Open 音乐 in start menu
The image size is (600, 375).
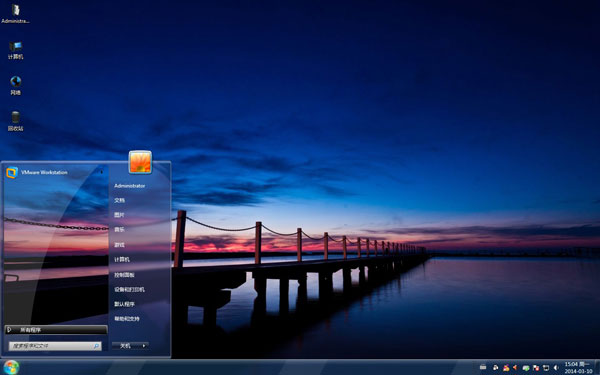tap(119, 230)
